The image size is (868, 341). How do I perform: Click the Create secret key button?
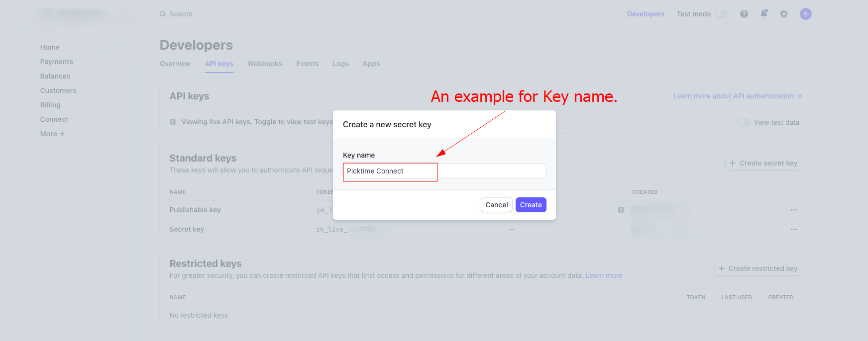(763, 163)
